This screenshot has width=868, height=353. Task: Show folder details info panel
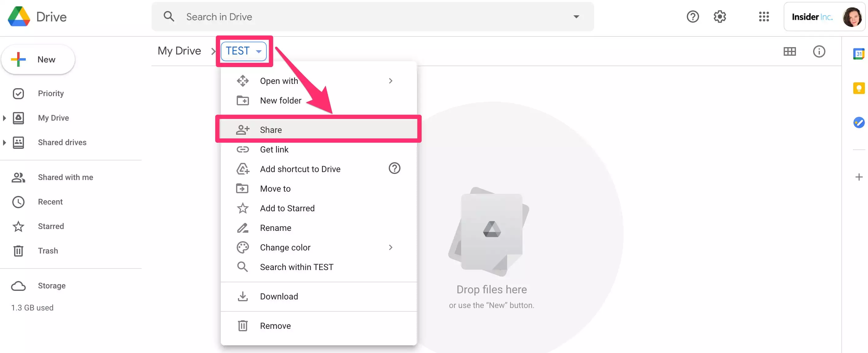click(x=819, y=51)
